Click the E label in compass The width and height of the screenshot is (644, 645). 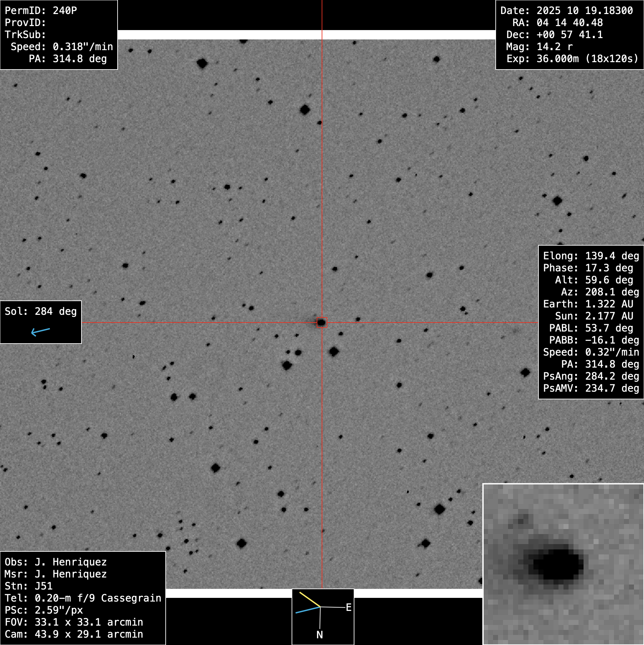point(348,607)
